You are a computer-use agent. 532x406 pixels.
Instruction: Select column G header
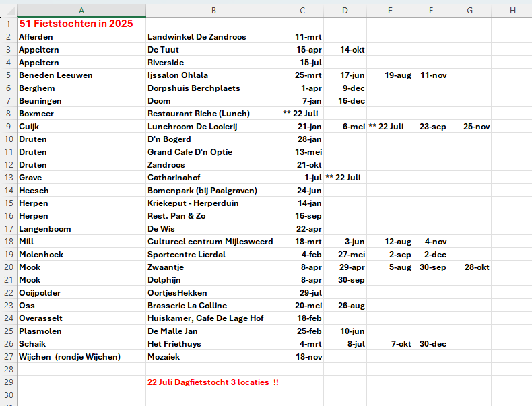click(x=469, y=11)
